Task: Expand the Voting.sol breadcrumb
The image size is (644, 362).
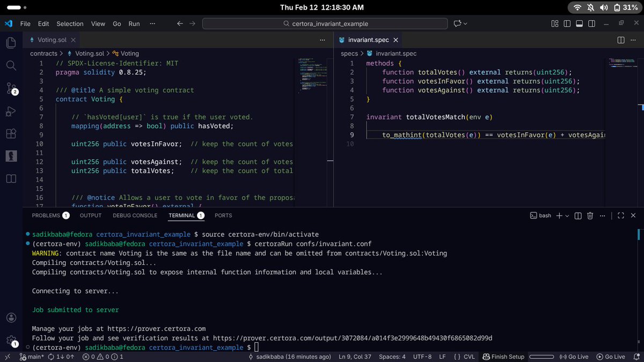Action: 85,53
